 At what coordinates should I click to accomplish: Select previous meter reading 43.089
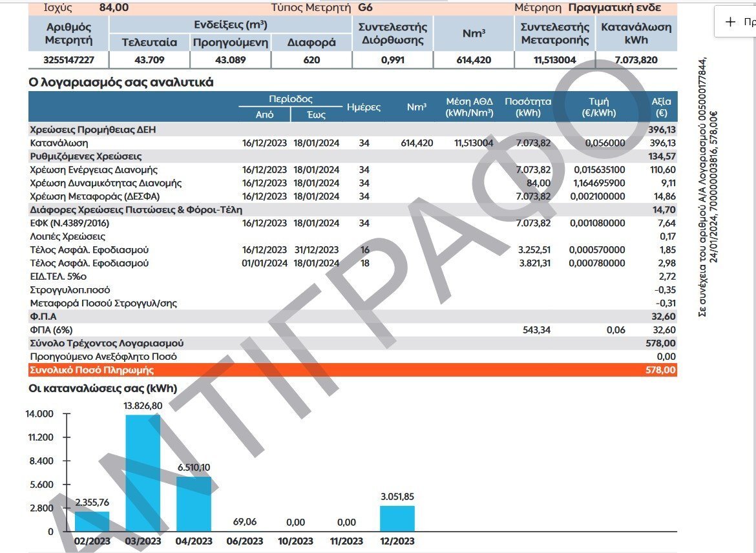tap(231, 60)
